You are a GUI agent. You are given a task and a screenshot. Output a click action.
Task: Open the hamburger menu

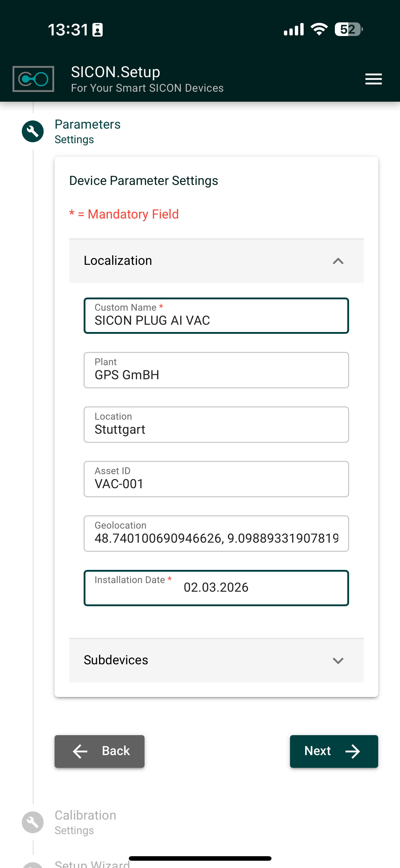pyautogui.click(x=373, y=79)
